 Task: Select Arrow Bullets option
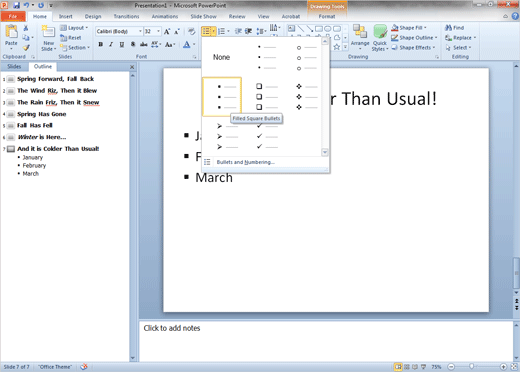[227, 136]
